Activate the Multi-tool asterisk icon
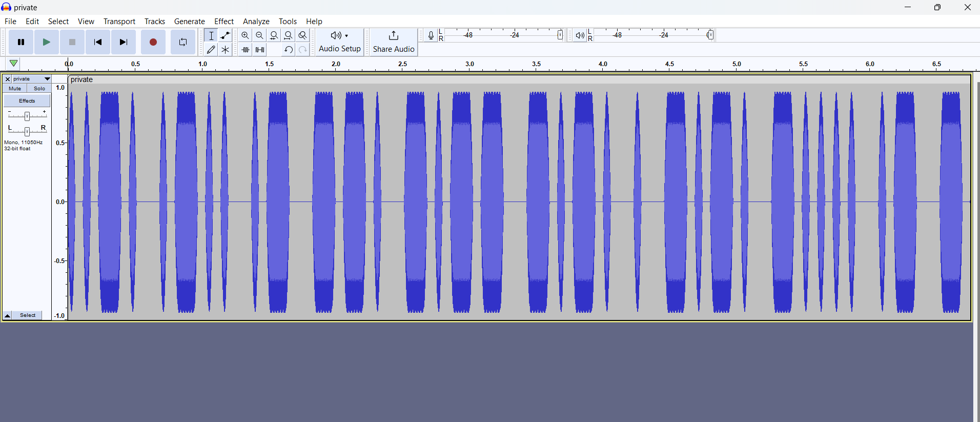980x422 pixels. click(x=226, y=50)
